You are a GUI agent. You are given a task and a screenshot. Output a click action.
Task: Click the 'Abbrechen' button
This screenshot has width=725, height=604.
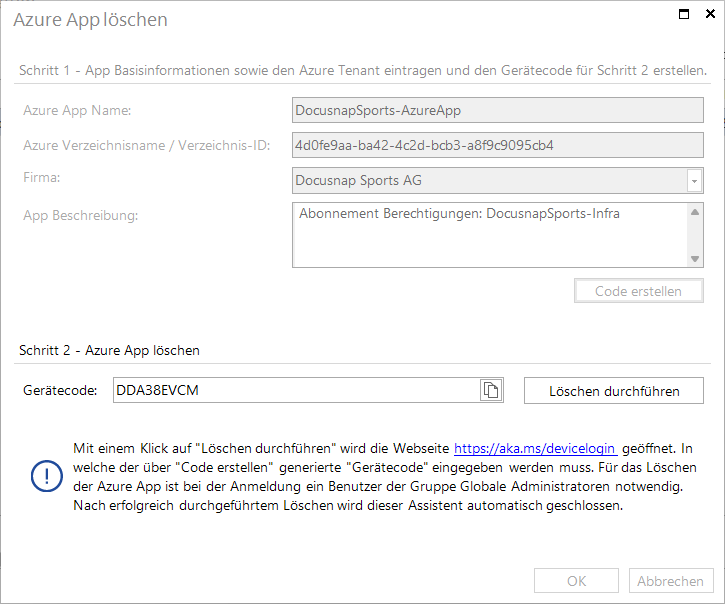click(x=671, y=581)
